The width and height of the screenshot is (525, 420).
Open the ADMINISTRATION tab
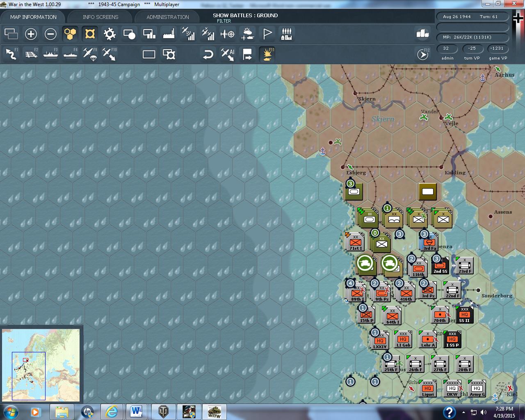pos(168,17)
